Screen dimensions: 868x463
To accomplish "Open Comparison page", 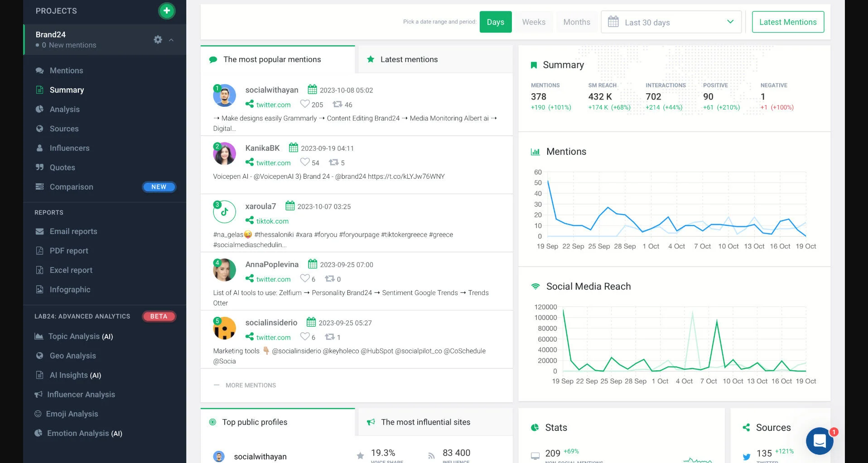I will 71,187.
